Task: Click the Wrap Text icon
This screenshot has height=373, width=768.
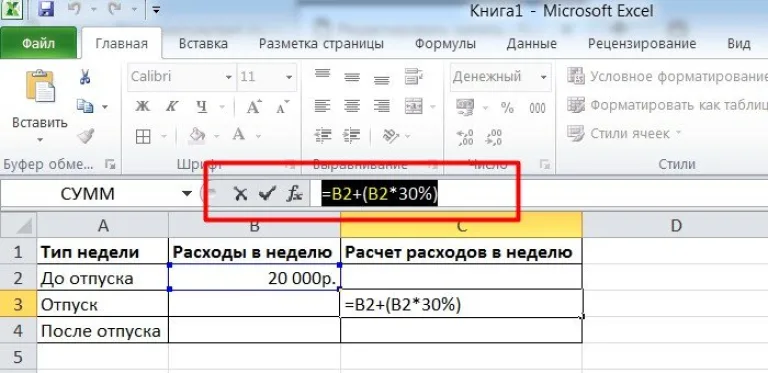Action: [414, 77]
